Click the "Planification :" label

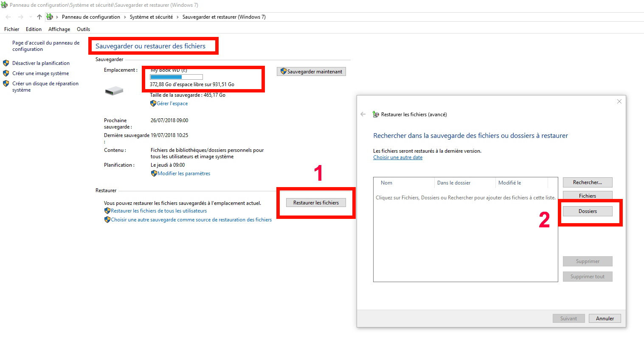119,165
